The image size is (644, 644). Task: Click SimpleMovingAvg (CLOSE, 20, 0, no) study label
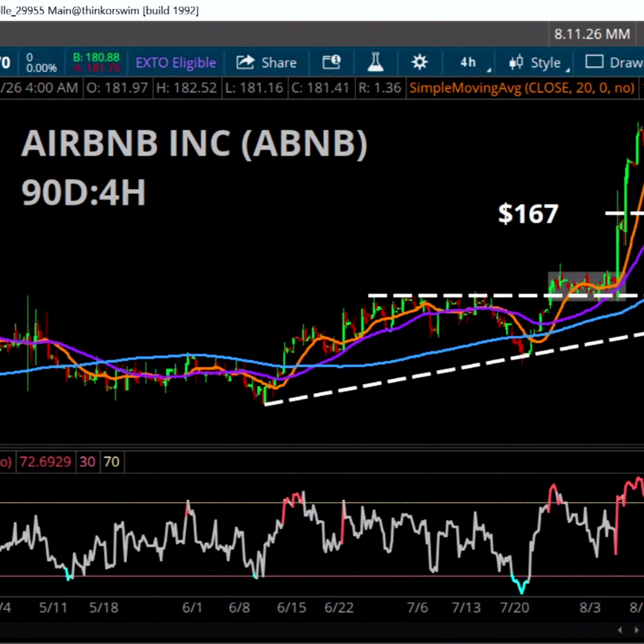[x=522, y=88]
